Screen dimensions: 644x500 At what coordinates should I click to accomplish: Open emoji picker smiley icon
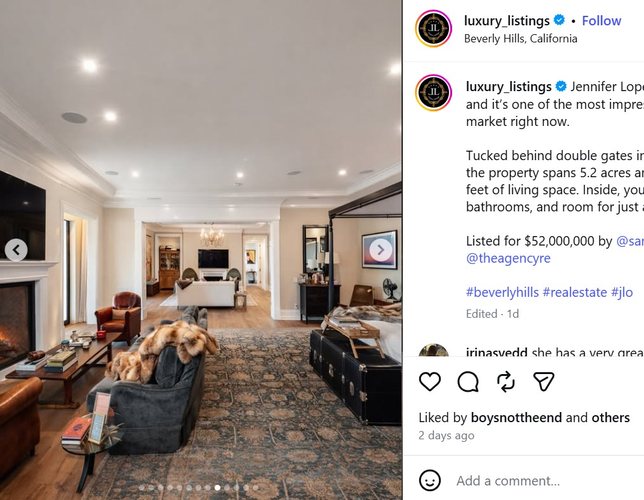click(430, 480)
